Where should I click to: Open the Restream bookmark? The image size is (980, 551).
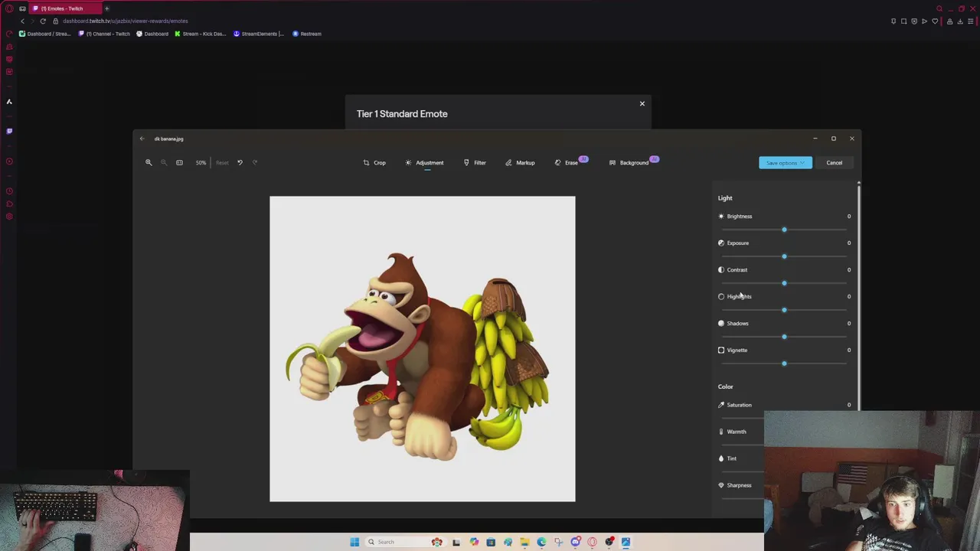point(307,34)
